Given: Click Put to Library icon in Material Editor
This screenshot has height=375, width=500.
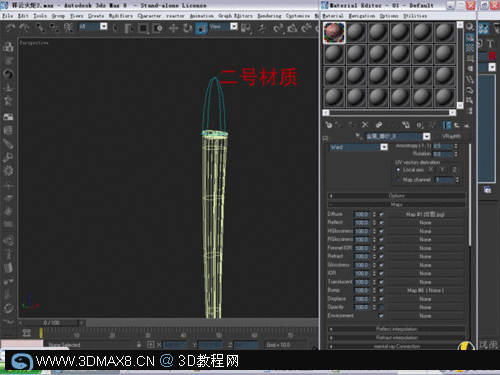Looking at the screenshot, I should click(406, 125).
